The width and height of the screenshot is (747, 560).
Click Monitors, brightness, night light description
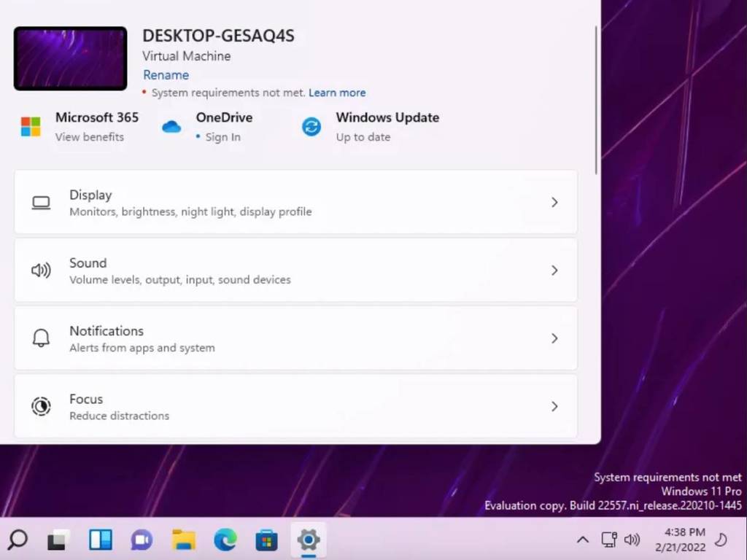[190, 212]
